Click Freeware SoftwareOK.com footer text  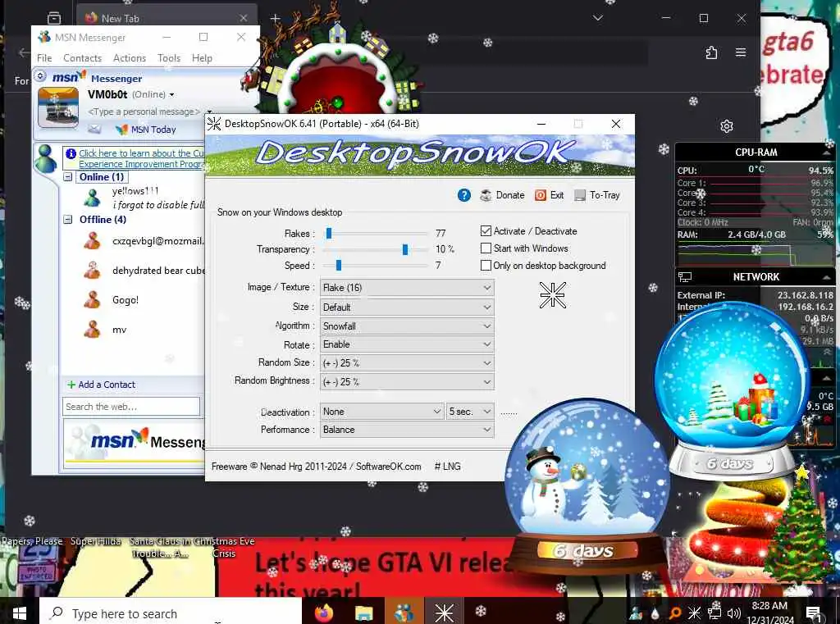pos(316,467)
